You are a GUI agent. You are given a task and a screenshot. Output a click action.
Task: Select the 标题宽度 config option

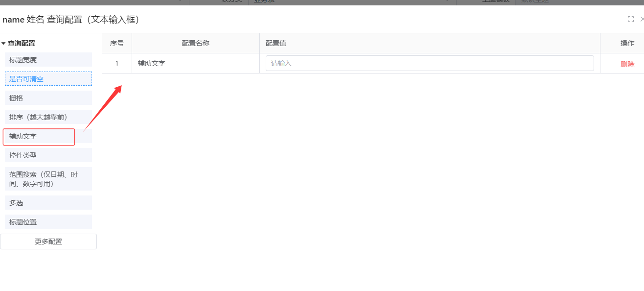[48, 60]
